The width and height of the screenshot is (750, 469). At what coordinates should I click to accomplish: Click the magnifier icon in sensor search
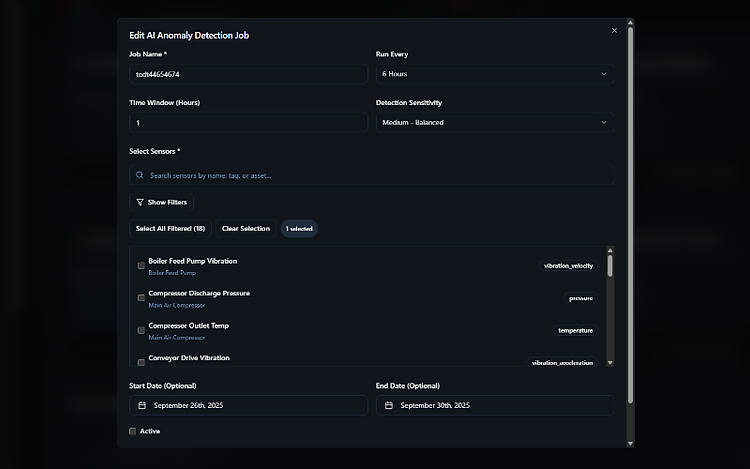(140, 175)
